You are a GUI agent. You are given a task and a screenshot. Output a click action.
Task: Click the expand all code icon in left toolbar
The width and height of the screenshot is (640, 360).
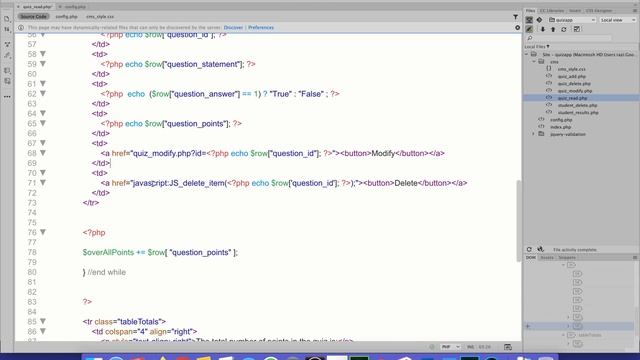(7, 44)
